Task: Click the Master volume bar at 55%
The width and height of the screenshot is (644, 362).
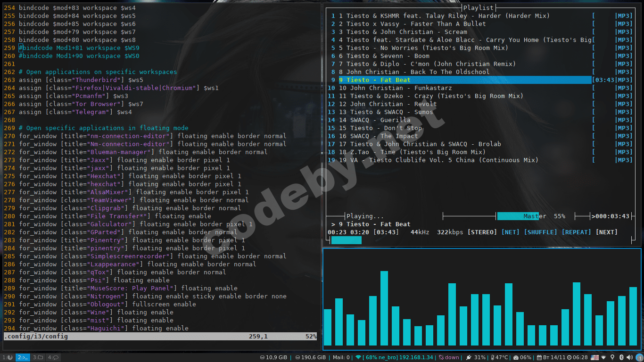Action: [518, 216]
